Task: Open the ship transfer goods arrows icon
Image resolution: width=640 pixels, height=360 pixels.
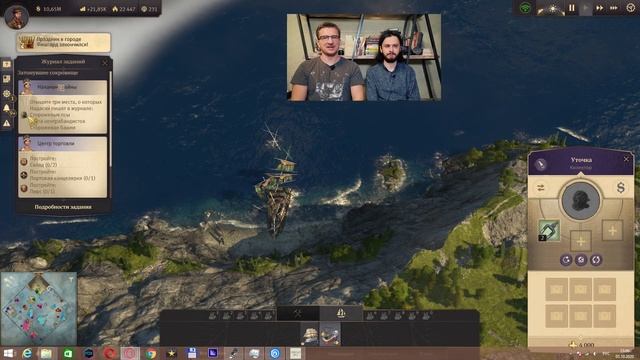Action: (x=541, y=188)
